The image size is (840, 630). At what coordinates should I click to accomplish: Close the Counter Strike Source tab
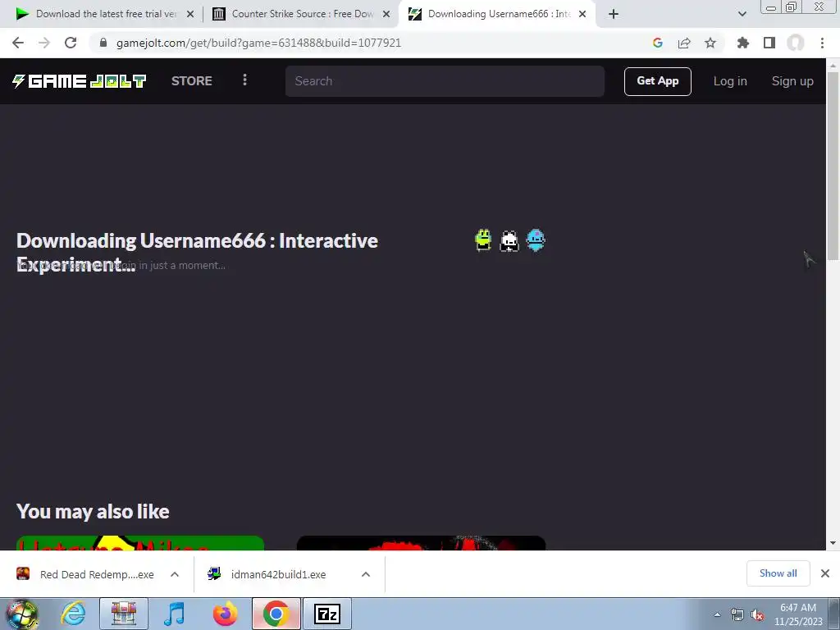pyautogui.click(x=386, y=15)
